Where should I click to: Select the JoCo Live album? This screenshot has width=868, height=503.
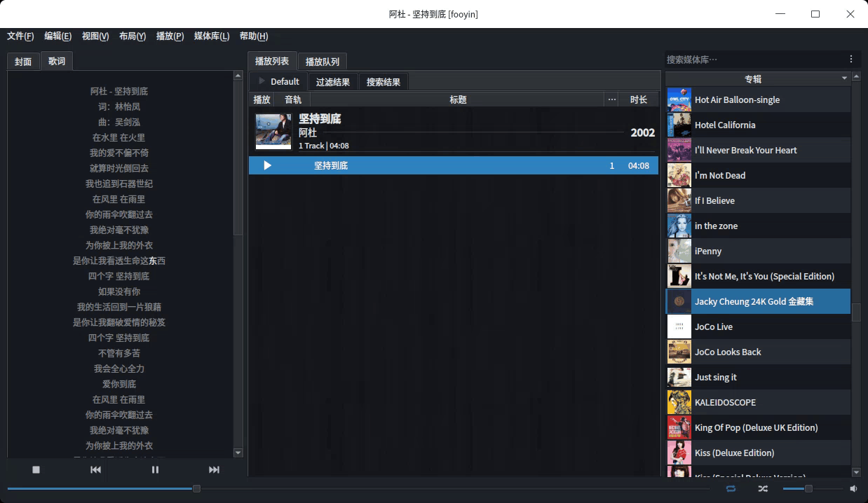click(x=758, y=326)
